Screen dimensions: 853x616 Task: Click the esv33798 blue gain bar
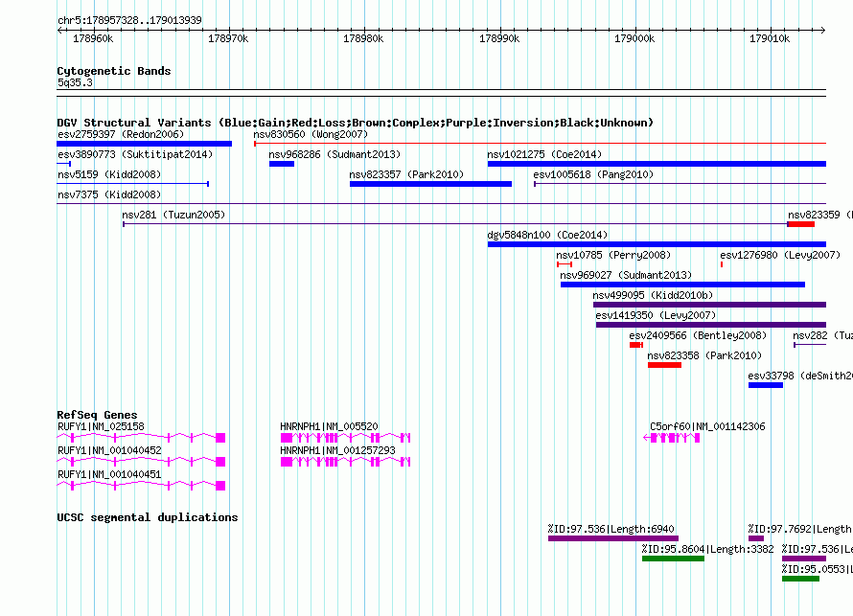[766, 385]
